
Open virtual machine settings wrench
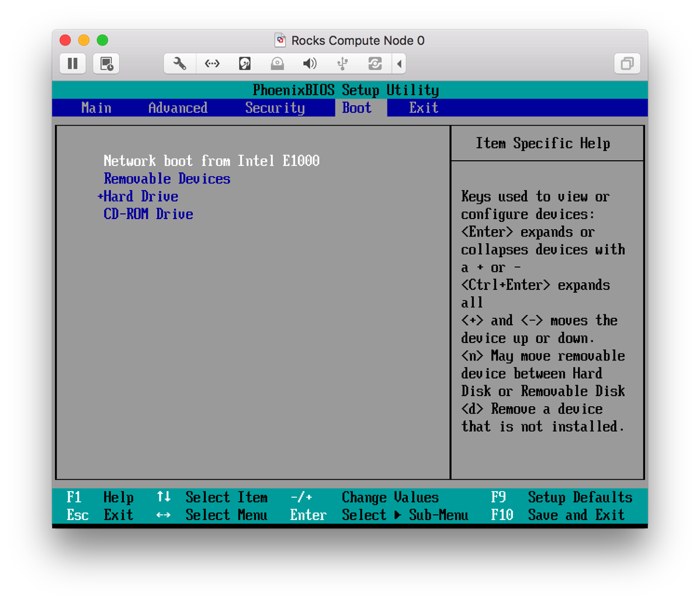point(179,63)
